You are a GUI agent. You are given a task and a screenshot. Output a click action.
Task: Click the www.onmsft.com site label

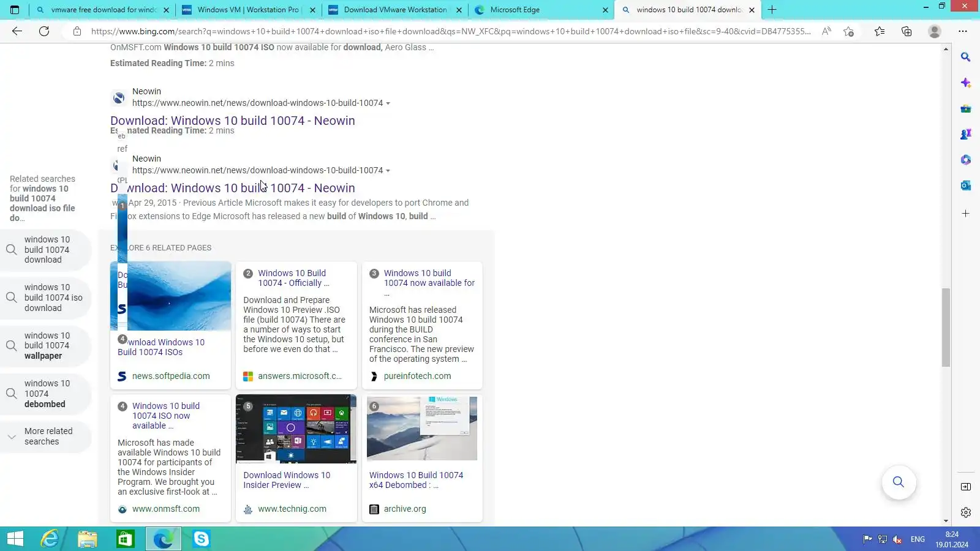[166, 509]
